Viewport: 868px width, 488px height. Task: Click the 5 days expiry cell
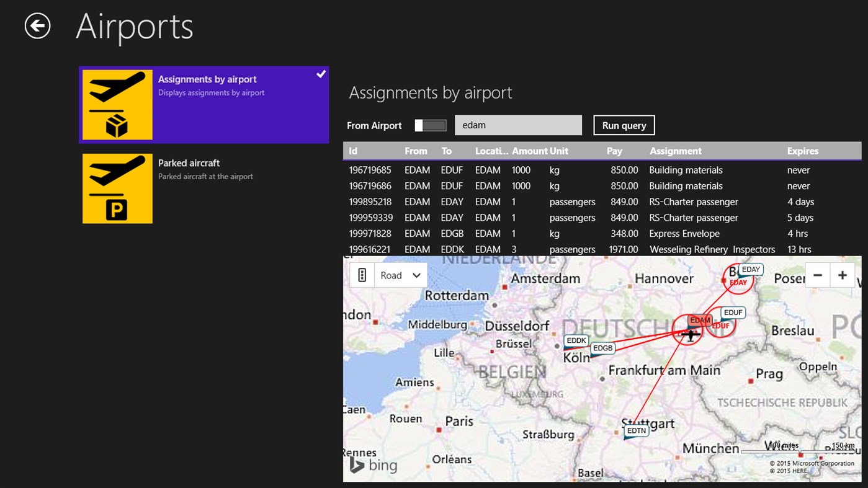800,218
